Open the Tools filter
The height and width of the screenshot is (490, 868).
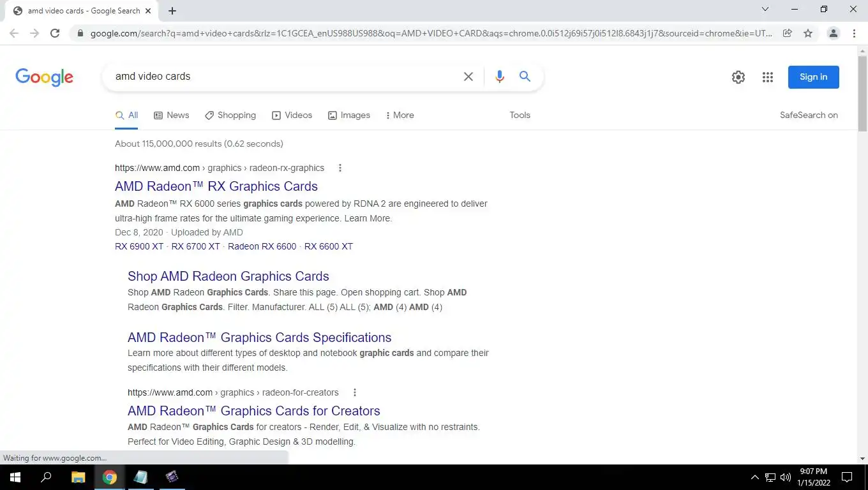tap(520, 115)
